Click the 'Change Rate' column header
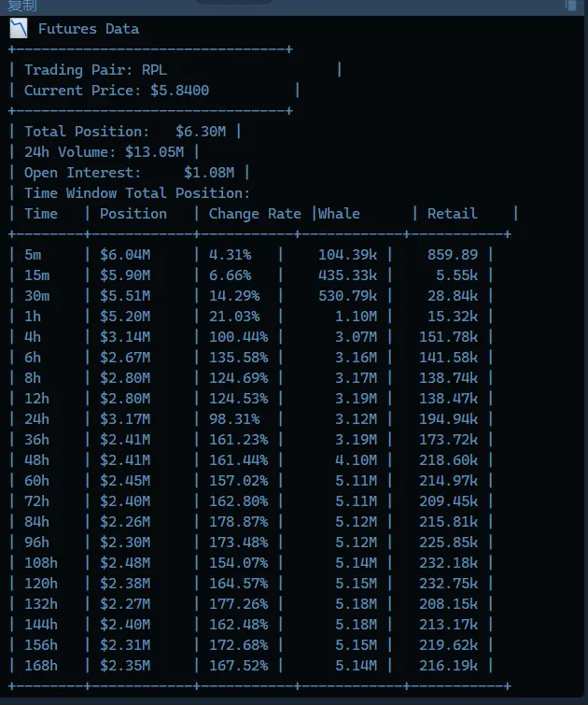Image resolution: width=588 pixels, height=705 pixels. [255, 214]
